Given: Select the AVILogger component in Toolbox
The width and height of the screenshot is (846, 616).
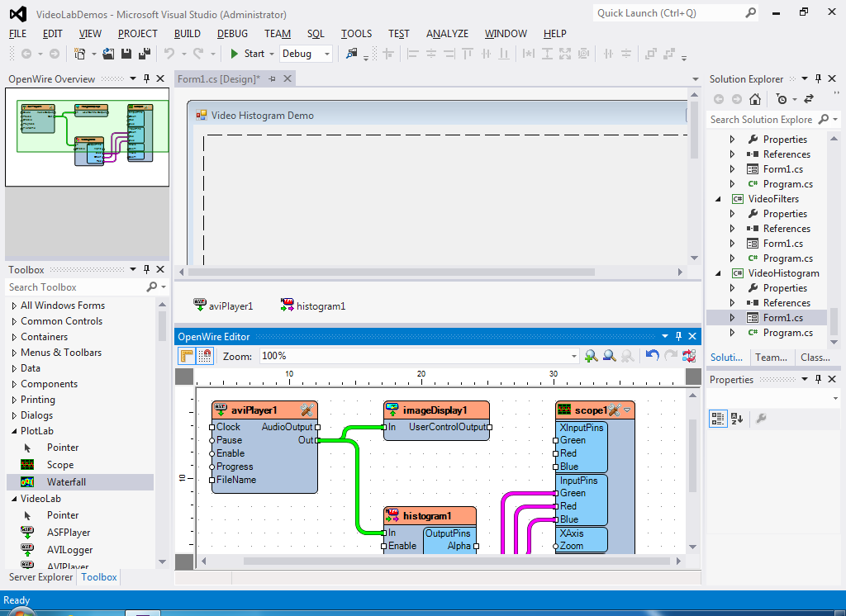Looking at the screenshot, I should [x=80, y=550].
